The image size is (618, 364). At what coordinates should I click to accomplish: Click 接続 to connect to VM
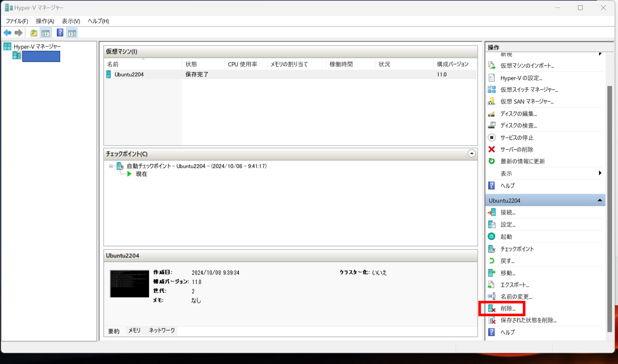(508, 212)
